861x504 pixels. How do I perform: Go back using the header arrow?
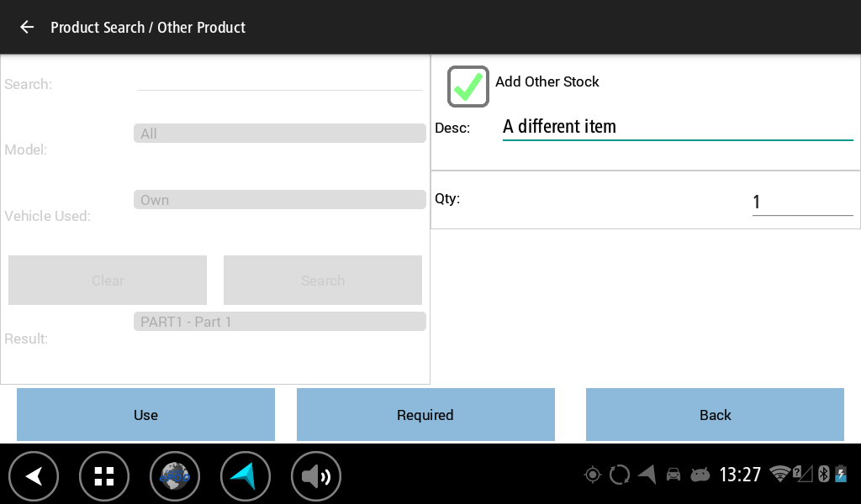(27, 27)
